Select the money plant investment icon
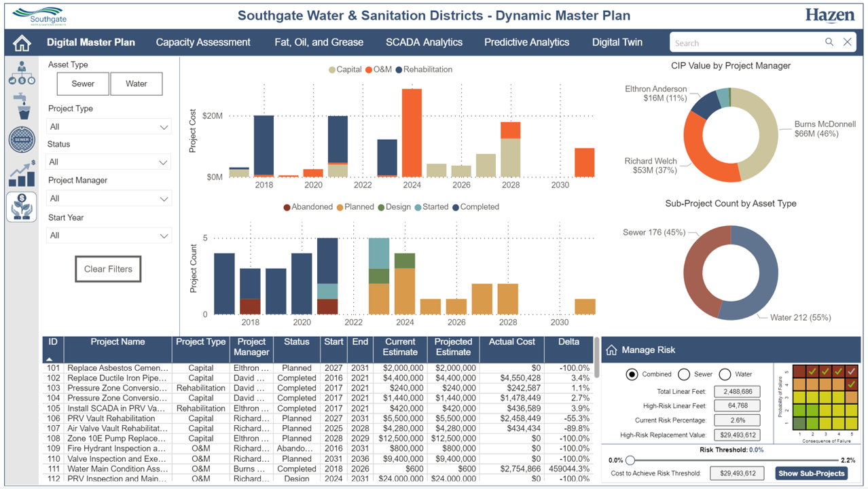 [22, 207]
